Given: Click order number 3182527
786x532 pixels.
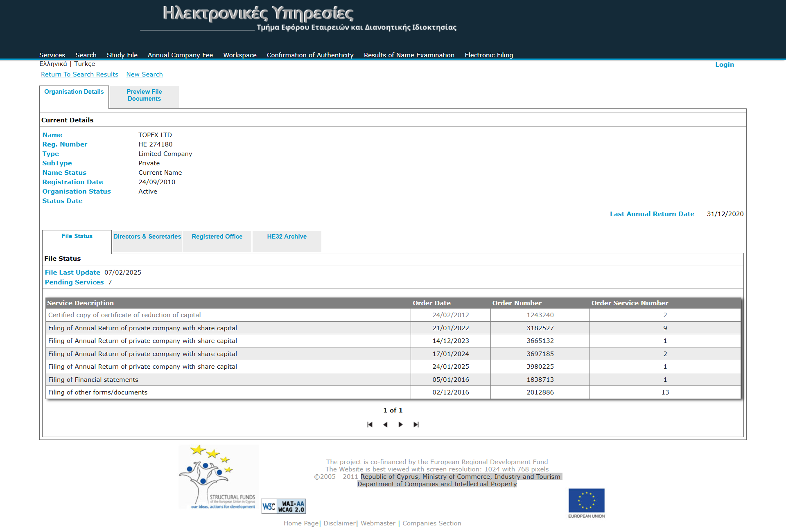Looking at the screenshot, I should pos(540,328).
